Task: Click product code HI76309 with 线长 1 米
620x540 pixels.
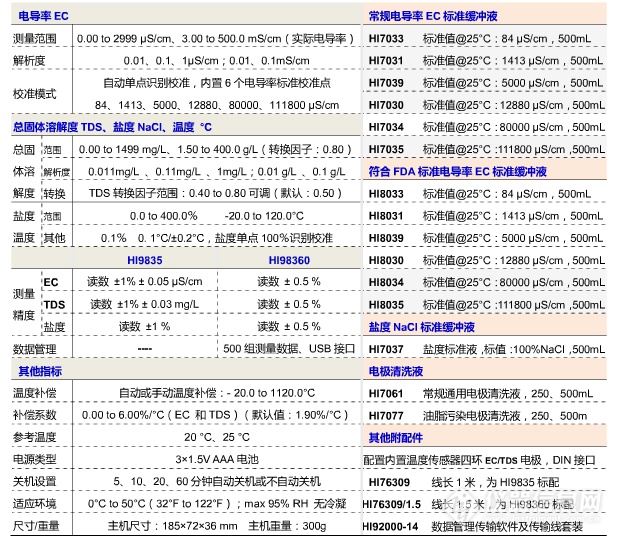Action: [389, 482]
